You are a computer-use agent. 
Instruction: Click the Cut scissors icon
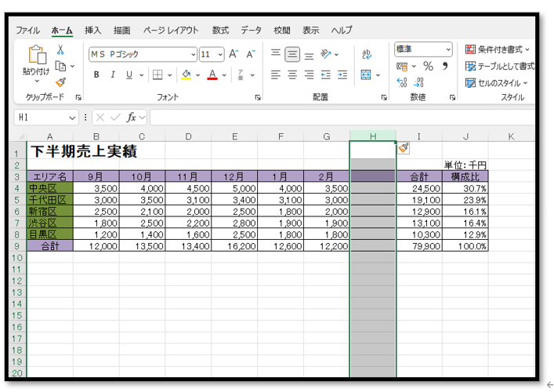(60, 50)
